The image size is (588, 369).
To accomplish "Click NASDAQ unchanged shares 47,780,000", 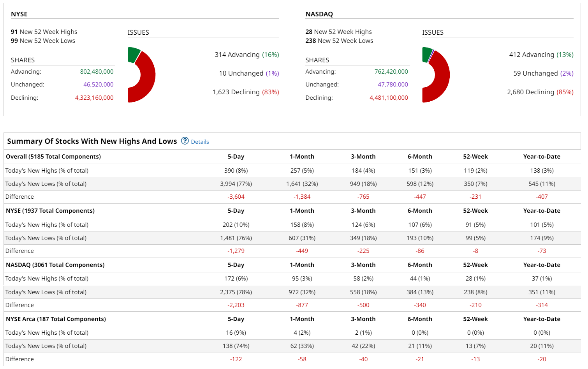I will [x=393, y=85].
